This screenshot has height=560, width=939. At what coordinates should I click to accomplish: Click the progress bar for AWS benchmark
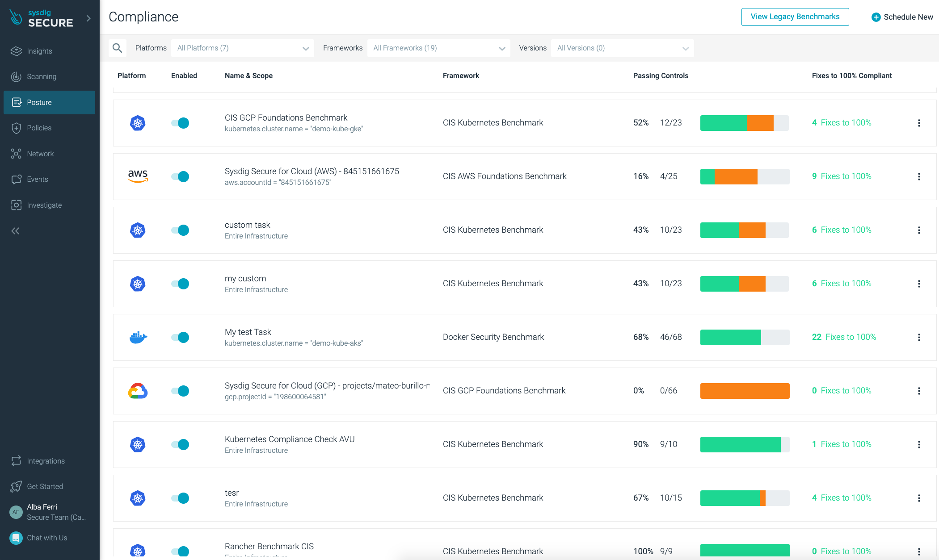[745, 176]
